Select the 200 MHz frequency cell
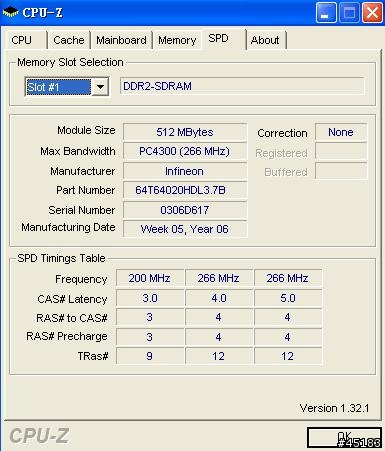The width and height of the screenshot is (385, 451). click(x=150, y=278)
